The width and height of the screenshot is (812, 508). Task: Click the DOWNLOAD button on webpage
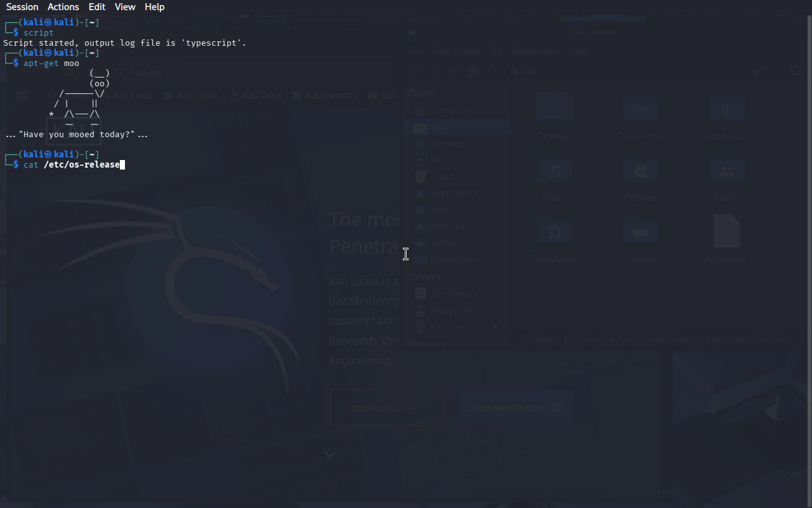tap(386, 408)
